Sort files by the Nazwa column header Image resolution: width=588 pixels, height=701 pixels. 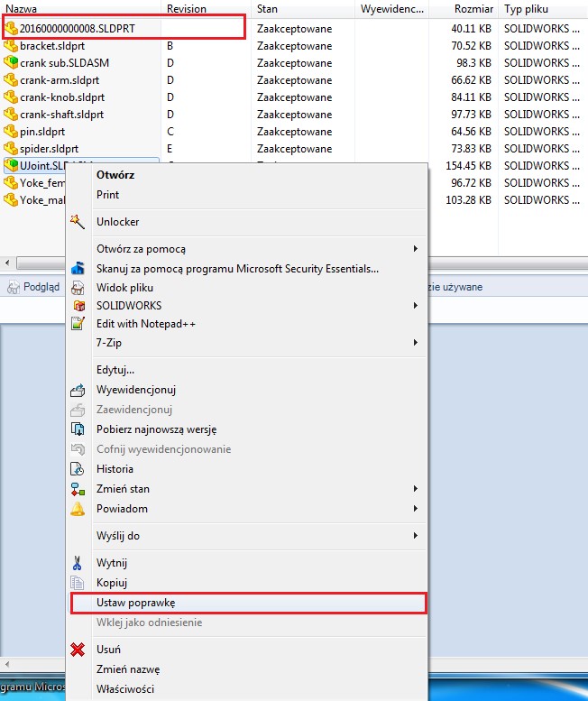tap(22, 8)
